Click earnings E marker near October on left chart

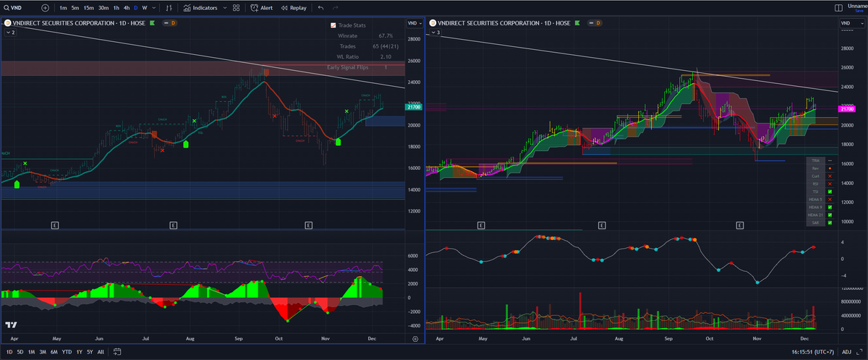point(309,226)
